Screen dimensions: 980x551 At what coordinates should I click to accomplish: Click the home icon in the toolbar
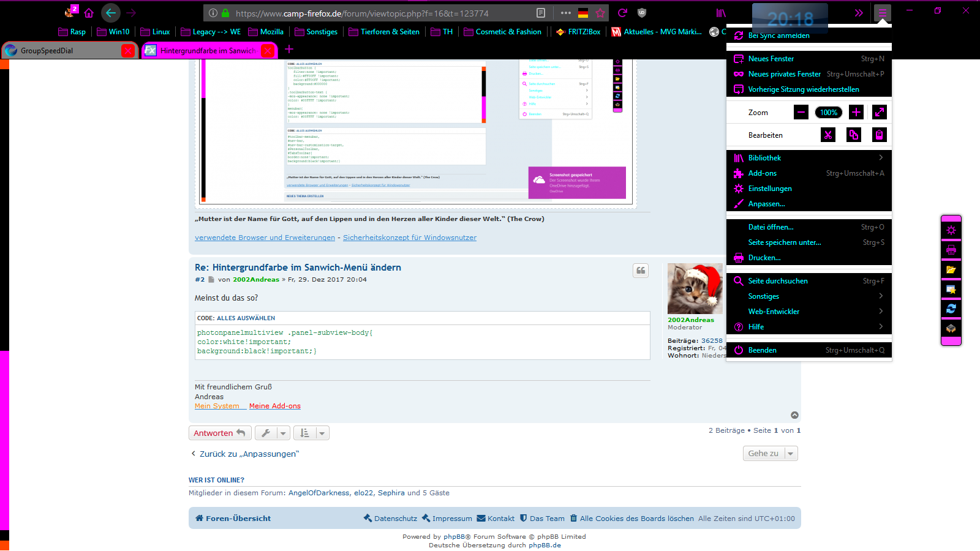coord(89,13)
